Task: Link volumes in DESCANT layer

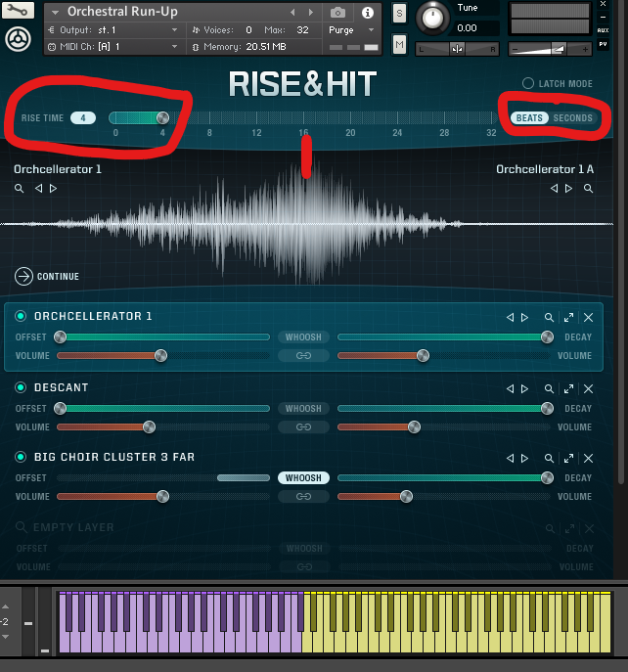Action: [x=303, y=426]
